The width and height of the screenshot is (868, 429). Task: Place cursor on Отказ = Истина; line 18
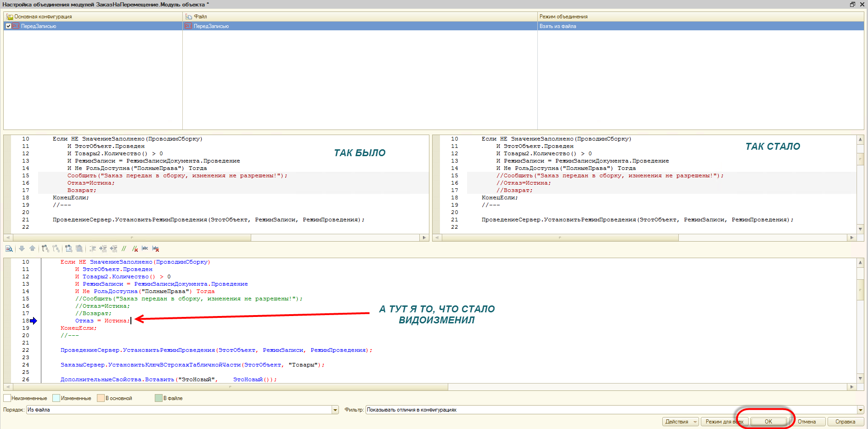[102, 321]
